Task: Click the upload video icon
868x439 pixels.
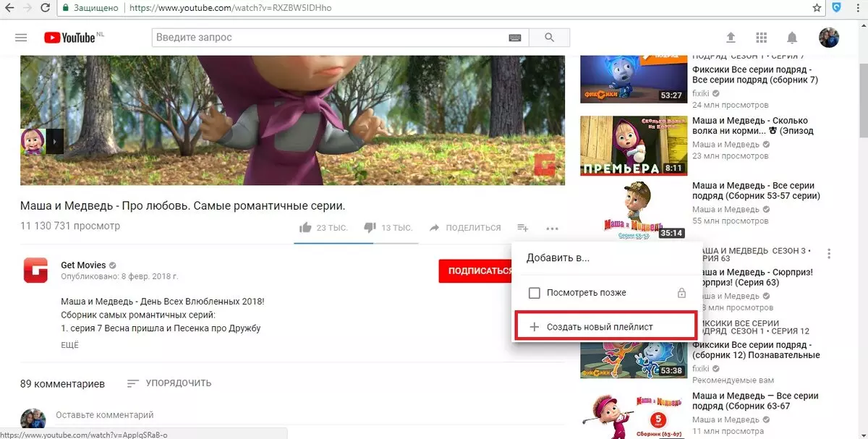Action: (731, 38)
